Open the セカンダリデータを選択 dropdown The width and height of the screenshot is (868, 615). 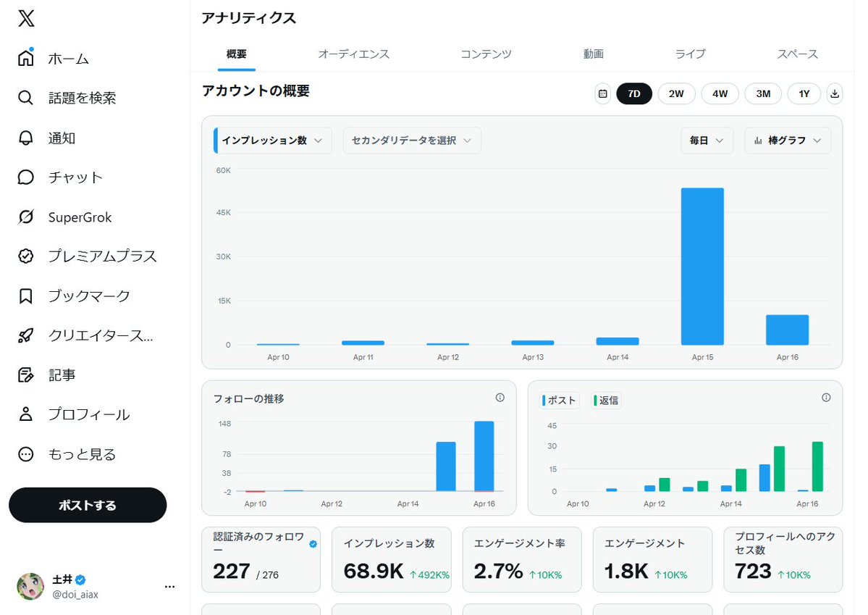coord(411,141)
